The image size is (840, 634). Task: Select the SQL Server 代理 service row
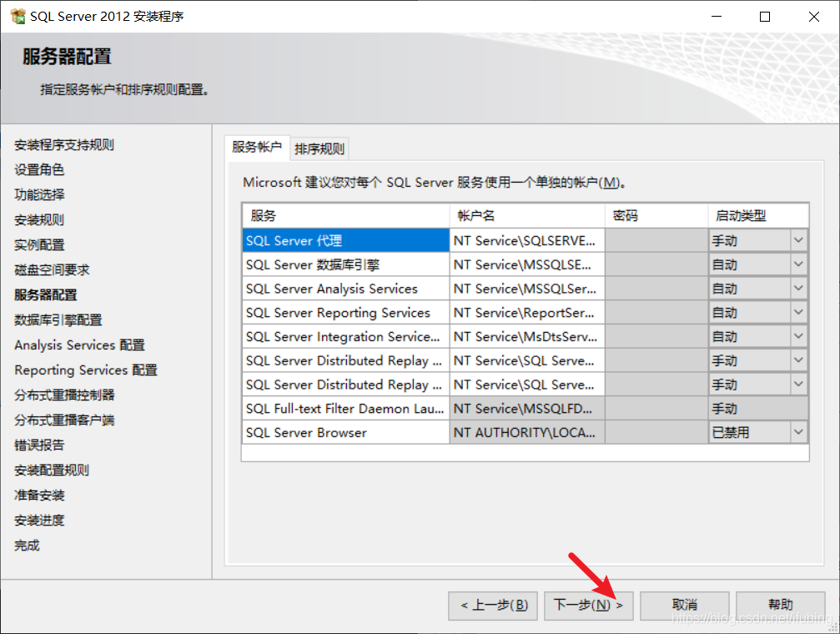pos(345,240)
